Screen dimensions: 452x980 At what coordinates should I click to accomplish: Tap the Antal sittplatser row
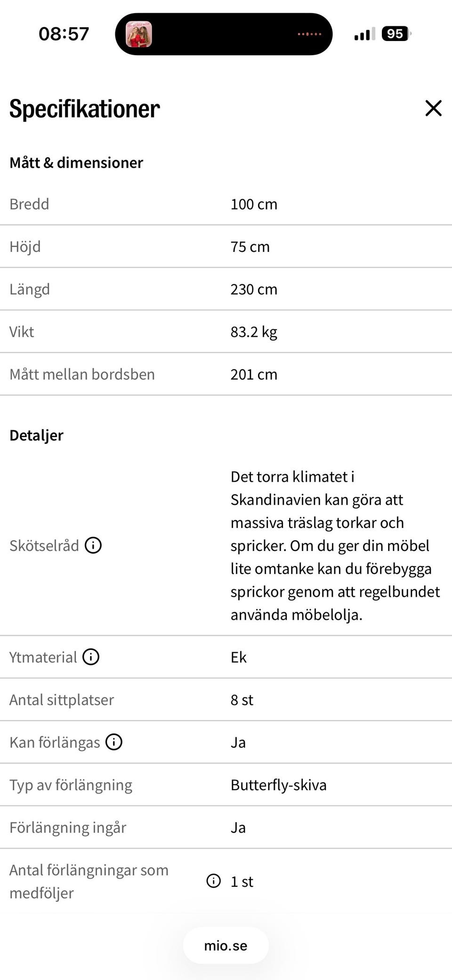click(226, 700)
